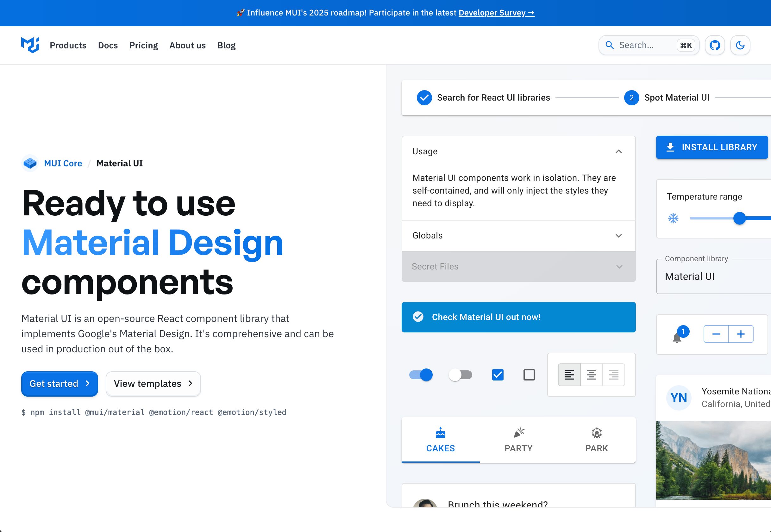Go to the Pricing page

[143, 45]
